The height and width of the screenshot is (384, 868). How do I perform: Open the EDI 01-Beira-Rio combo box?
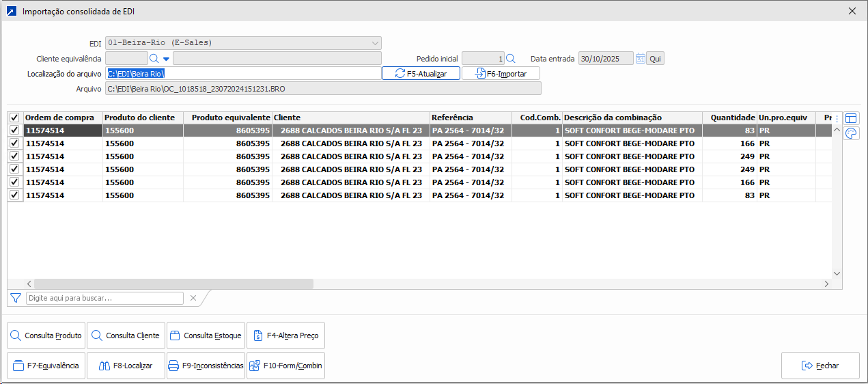point(243,43)
